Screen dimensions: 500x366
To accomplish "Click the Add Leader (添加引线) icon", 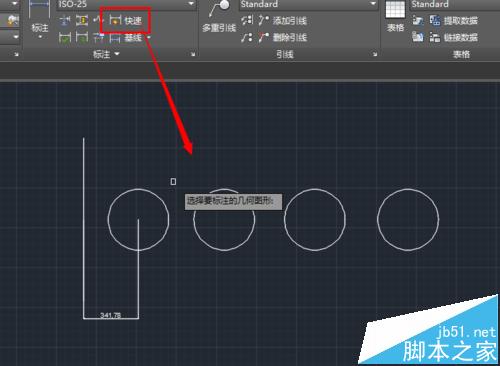I will point(264,21).
